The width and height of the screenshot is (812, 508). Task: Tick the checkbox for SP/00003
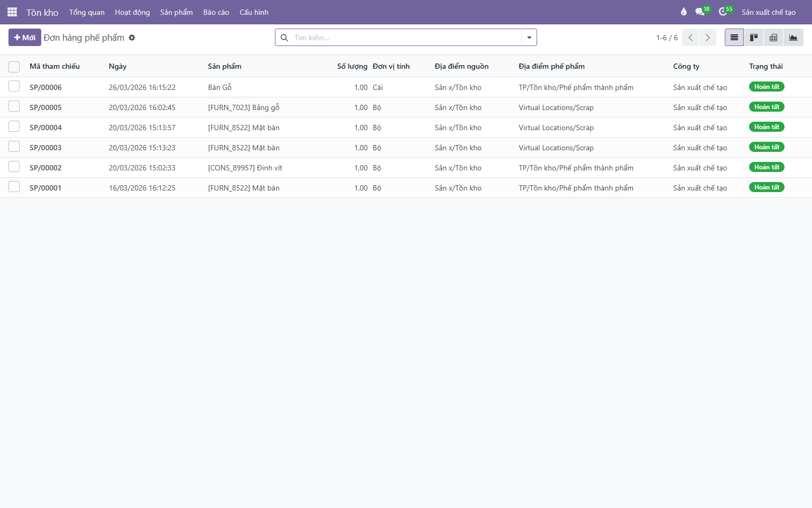14,147
